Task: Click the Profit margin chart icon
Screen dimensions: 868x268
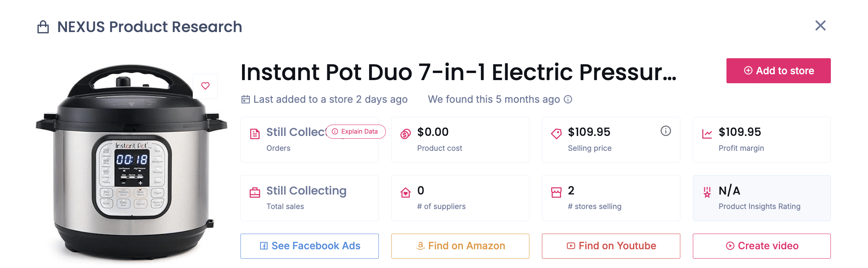Action: [x=707, y=133]
